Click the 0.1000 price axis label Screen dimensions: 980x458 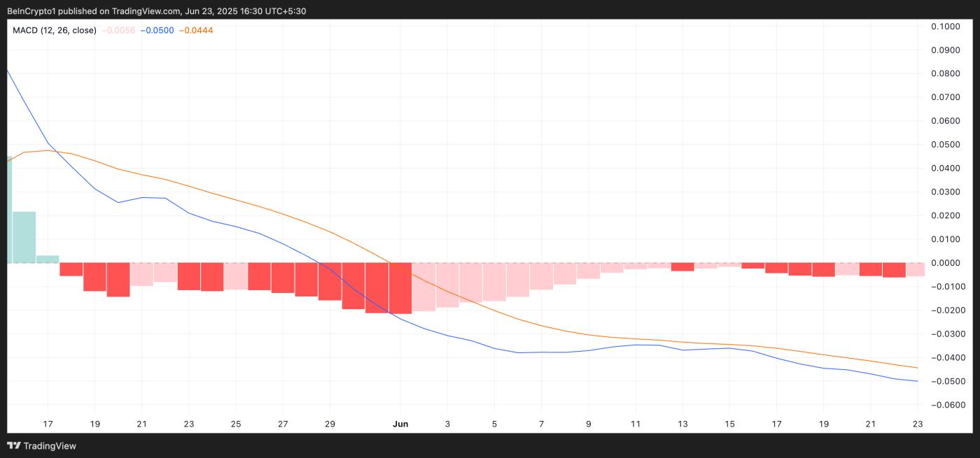point(945,27)
